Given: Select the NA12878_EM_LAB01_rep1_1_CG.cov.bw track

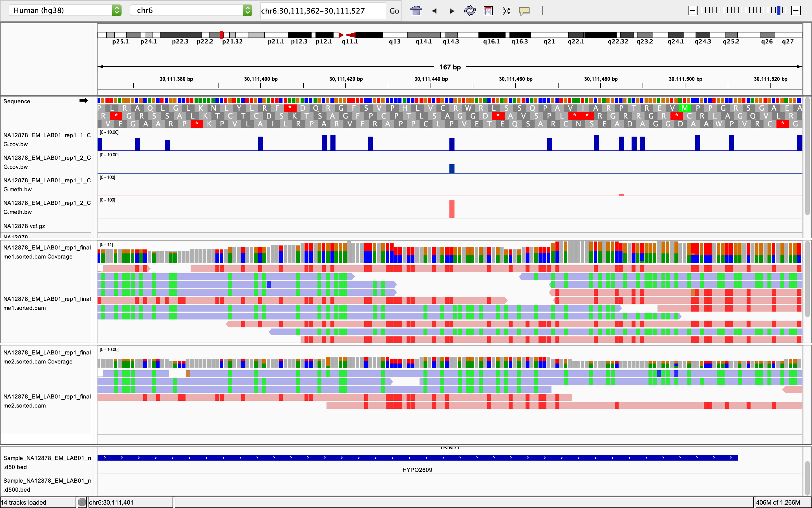Looking at the screenshot, I should pyautogui.click(x=47, y=140).
